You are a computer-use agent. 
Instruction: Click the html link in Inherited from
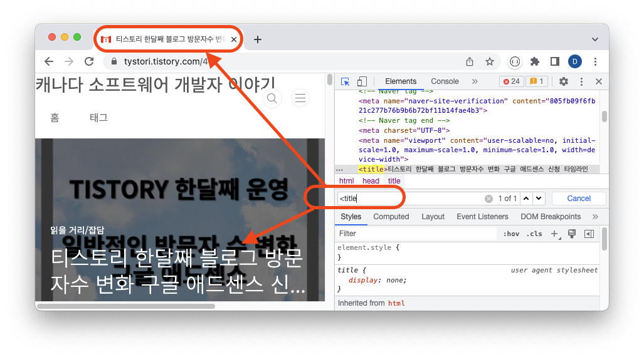[396, 303]
